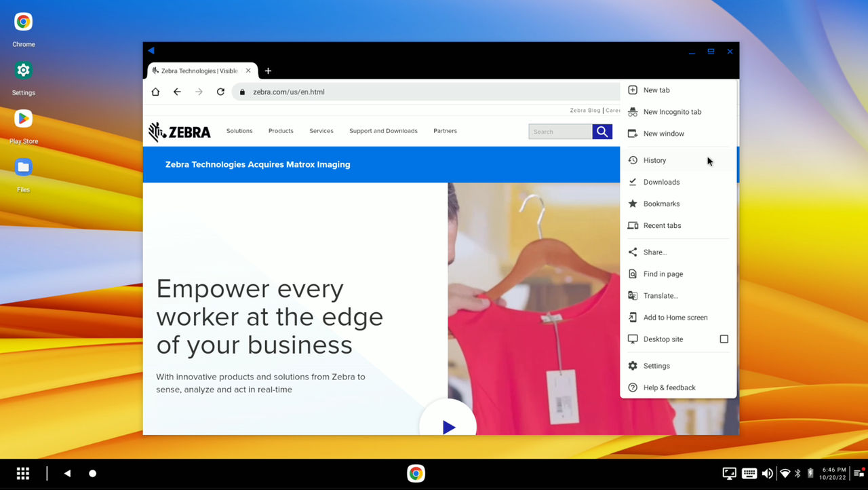Image resolution: width=868 pixels, height=490 pixels.
Task: Open the Files desktop shortcut
Action: coord(24,174)
